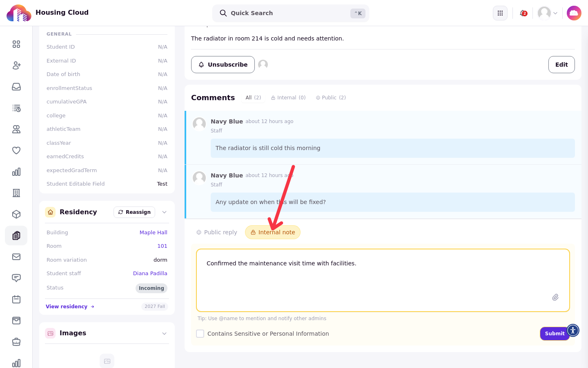The image size is (588, 368).
Task: Open the notifications bell with badge
Action: 523,13
